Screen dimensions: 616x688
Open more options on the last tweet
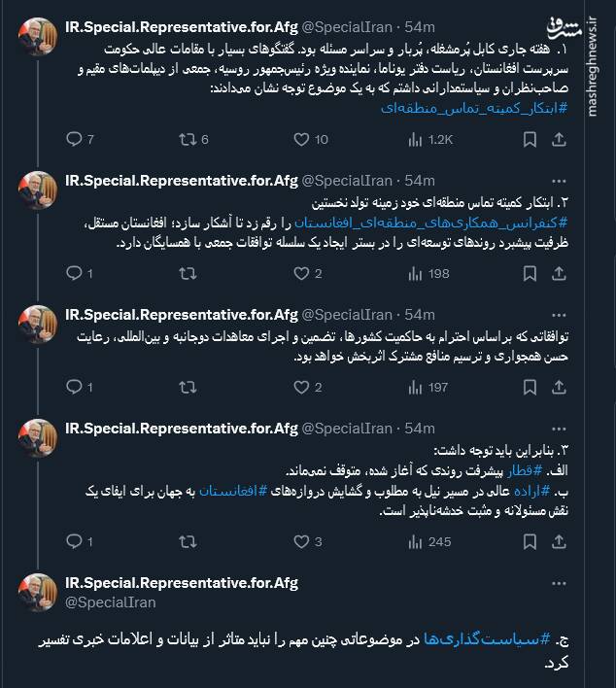pyautogui.click(x=558, y=583)
